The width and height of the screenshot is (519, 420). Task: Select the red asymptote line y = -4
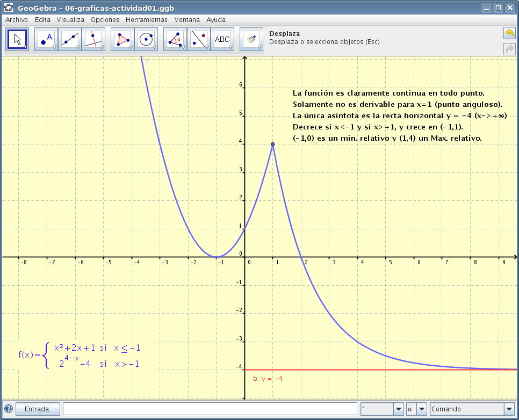click(x=380, y=370)
